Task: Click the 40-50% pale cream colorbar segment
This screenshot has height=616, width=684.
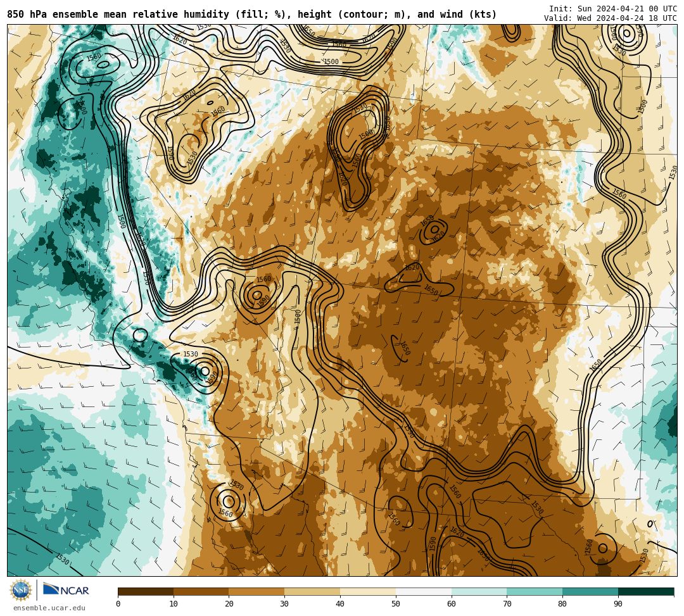Action: tap(368, 591)
